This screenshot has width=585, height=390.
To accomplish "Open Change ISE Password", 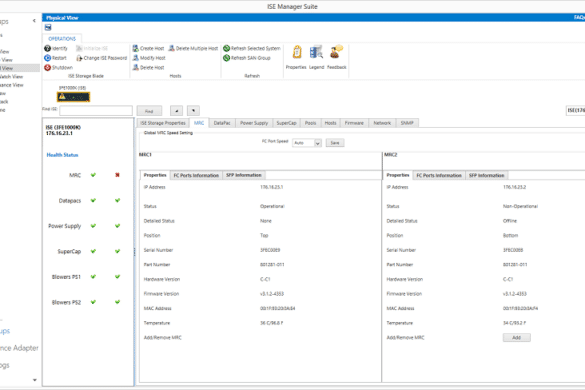I will (101, 58).
